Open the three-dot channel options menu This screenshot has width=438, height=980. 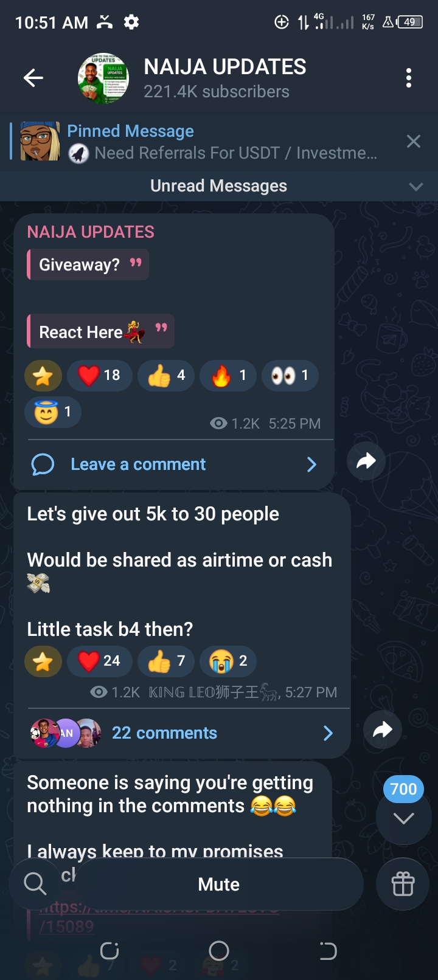(x=409, y=78)
